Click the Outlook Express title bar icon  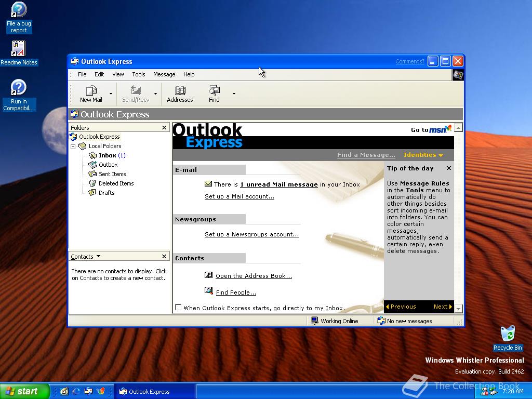pyautogui.click(x=75, y=61)
